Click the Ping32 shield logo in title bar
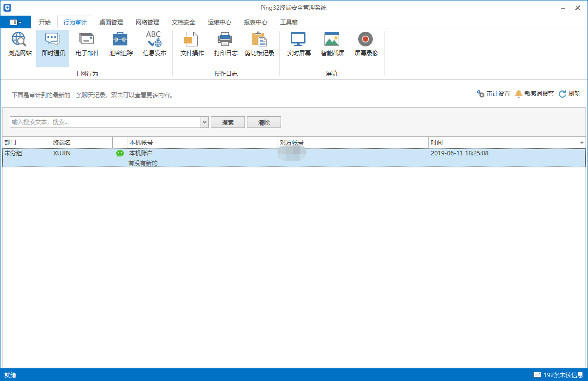Viewport: 588px width, 381px height. [x=7, y=8]
